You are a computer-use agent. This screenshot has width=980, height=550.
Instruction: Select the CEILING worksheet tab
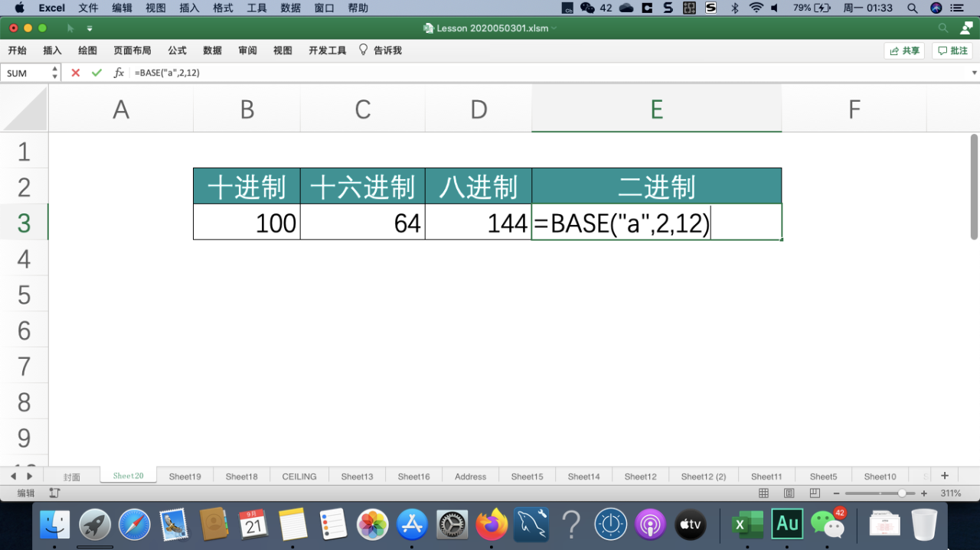click(299, 477)
